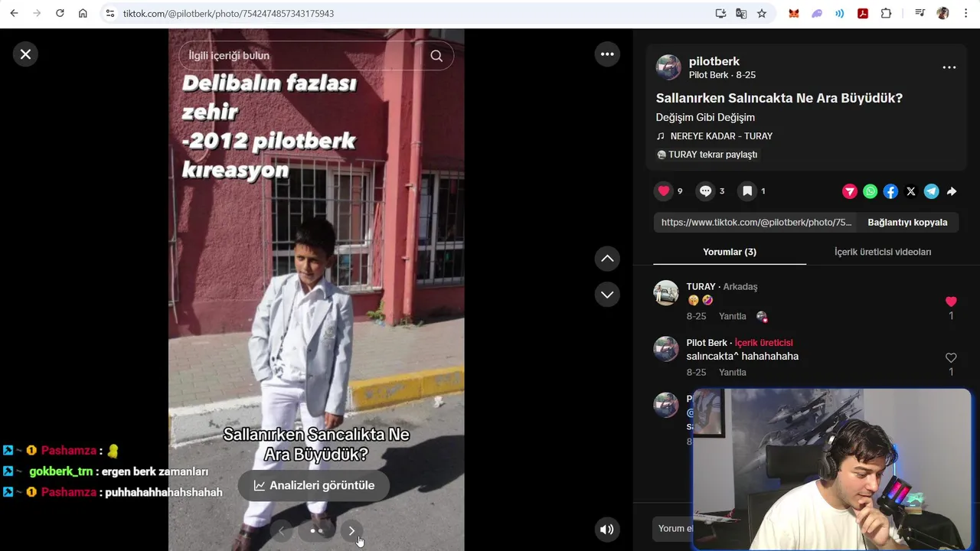Viewport: 980px width, 551px height.
Task: Go back in the browser
Action: tap(14, 13)
